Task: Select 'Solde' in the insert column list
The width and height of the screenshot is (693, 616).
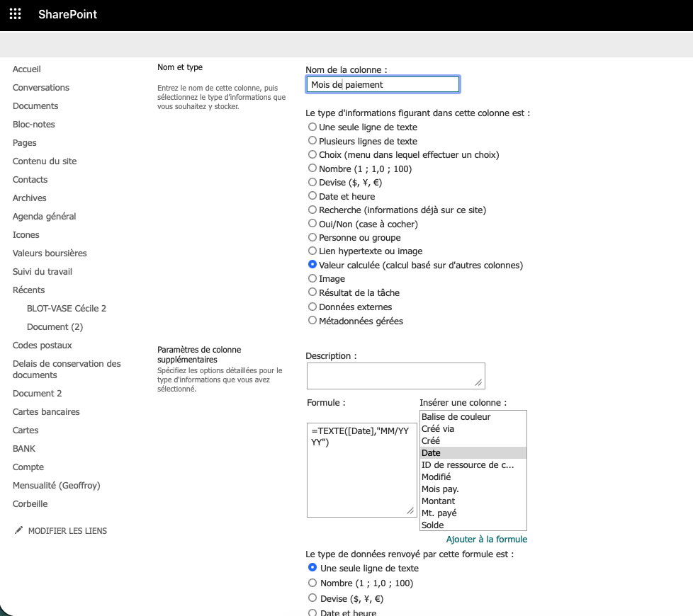Action: point(473,525)
